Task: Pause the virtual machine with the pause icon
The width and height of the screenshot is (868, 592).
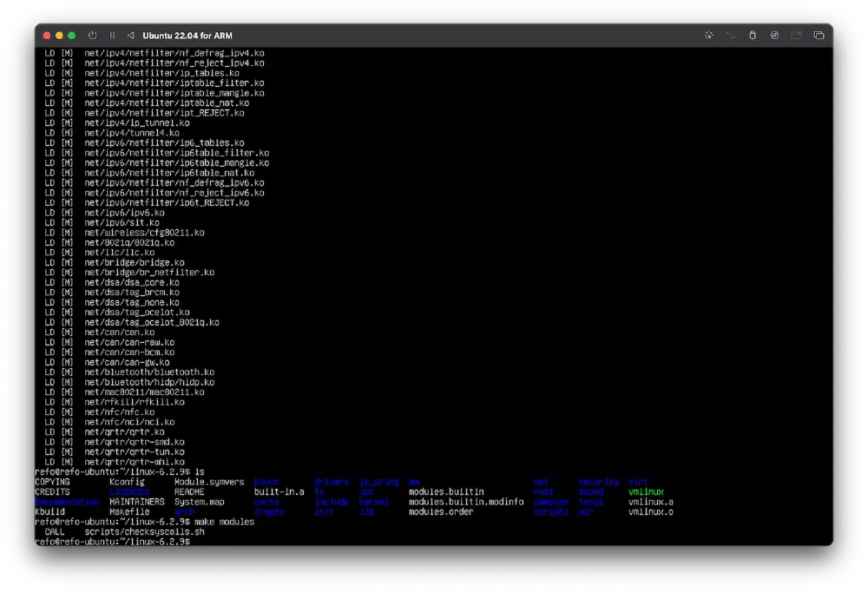Action: tap(114, 36)
